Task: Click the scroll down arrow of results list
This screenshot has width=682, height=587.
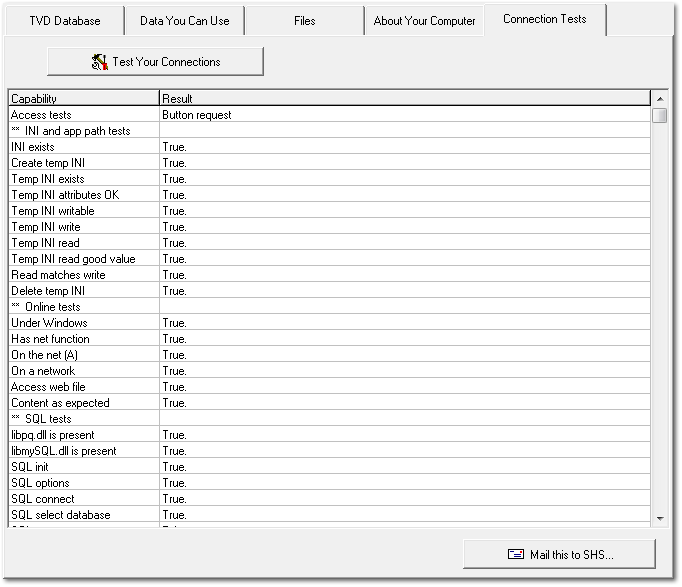Action: (659, 518)
